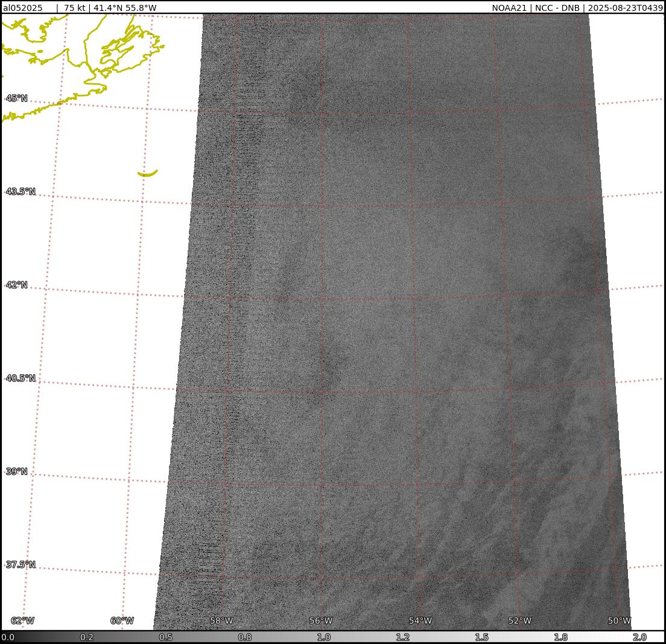
Task: Click the 50°W longitude label
Action: 620,621
